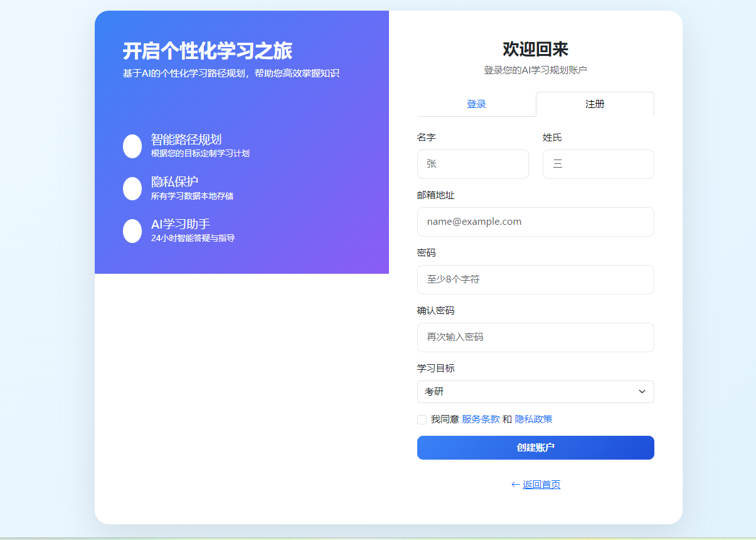Open the 隐私政策 link

tap(535, 419)
